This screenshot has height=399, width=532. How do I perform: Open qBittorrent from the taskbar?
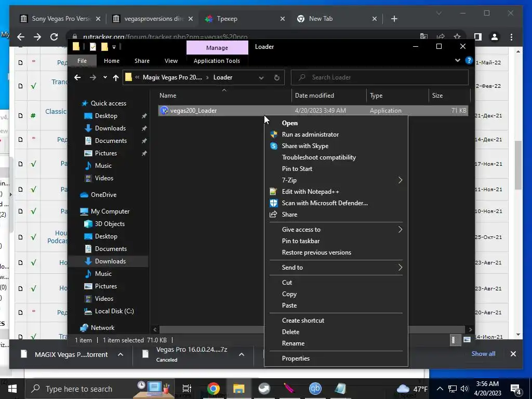(315, 389)
